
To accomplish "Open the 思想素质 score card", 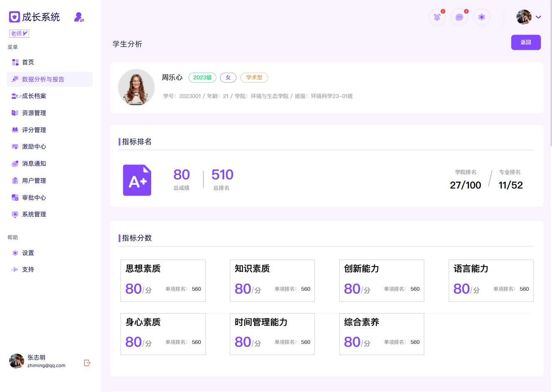I will tap(163, 281).
